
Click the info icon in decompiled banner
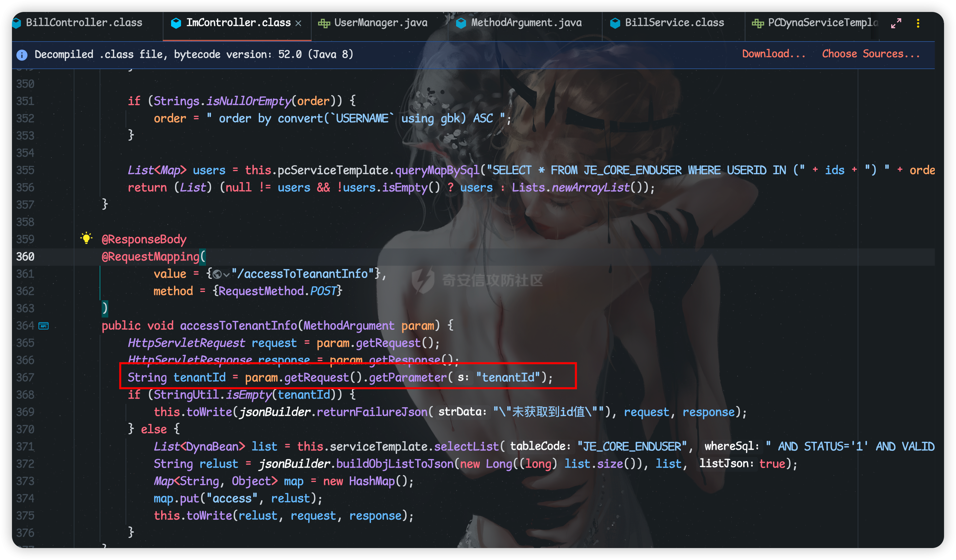pyautogui.click(x=22, y=55)
